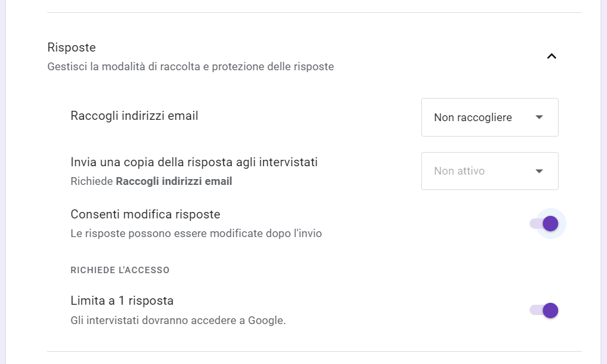Click the word "Richiede" under the copy setting
The image size is (607, 364).
pyautogui.click(x=91, y=182)
